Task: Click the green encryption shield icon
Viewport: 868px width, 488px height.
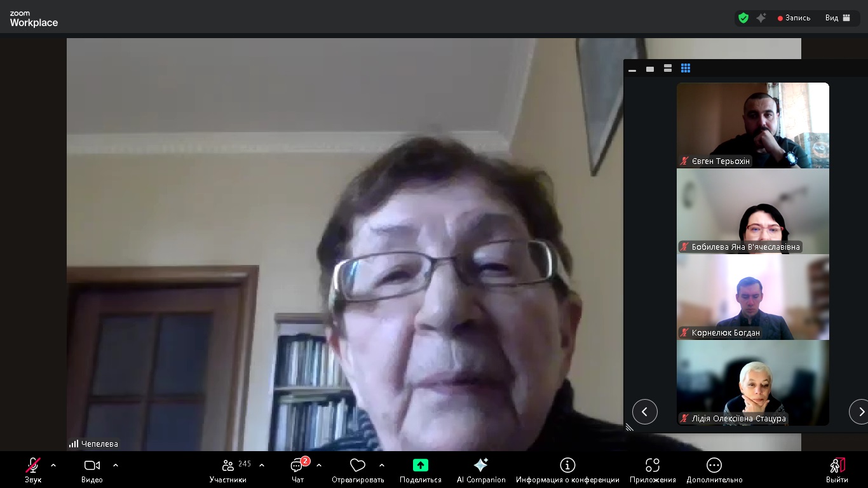Action: (743, 18)
